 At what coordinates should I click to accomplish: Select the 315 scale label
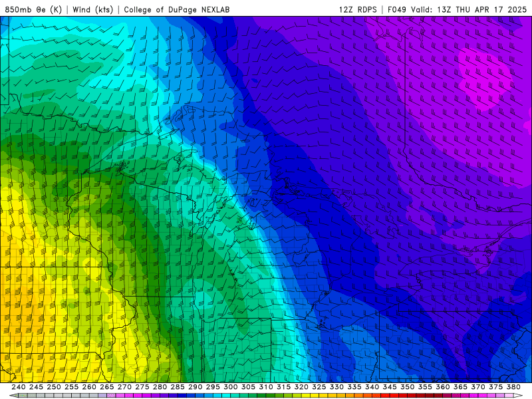[284, 387]
